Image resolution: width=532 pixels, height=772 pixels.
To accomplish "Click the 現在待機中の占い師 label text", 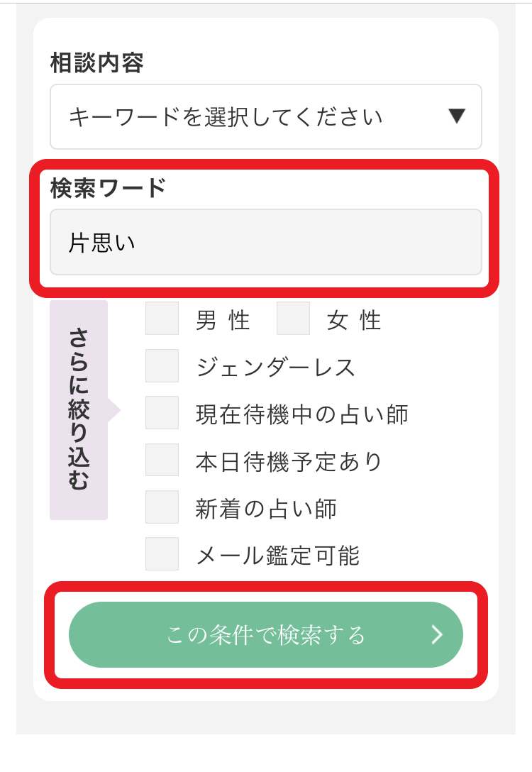I will pyautogui.click(x=302, y=414).
